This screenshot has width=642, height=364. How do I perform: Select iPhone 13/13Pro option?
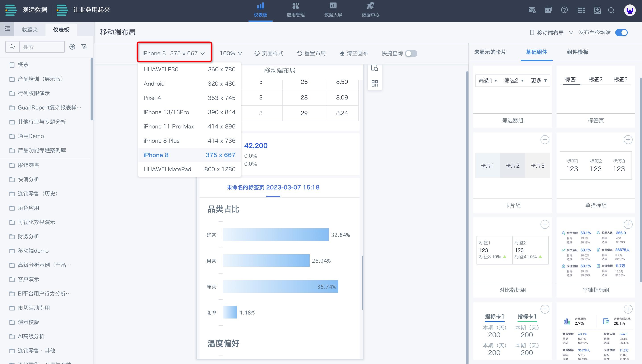(189, 112)
